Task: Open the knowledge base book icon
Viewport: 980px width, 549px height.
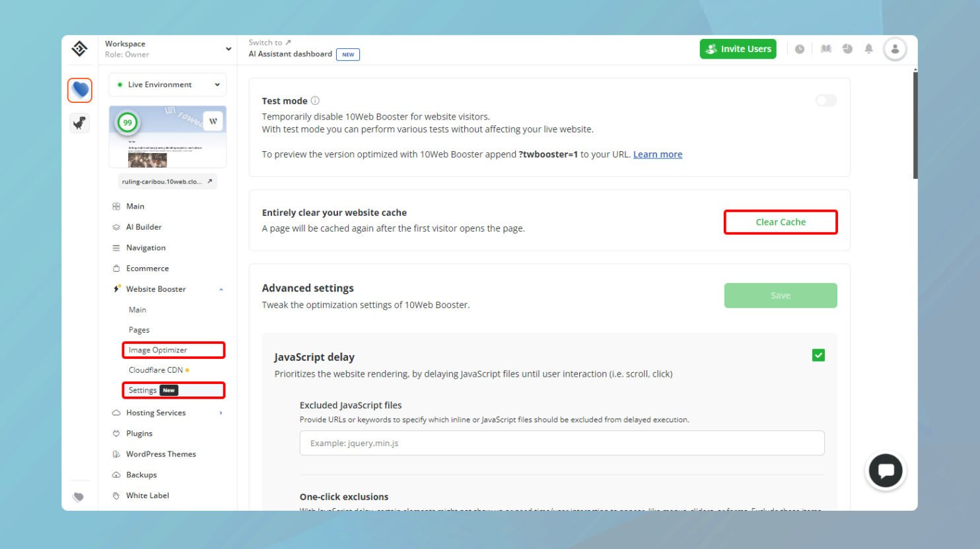Action: pyautogui.click(x=825, y=48)
